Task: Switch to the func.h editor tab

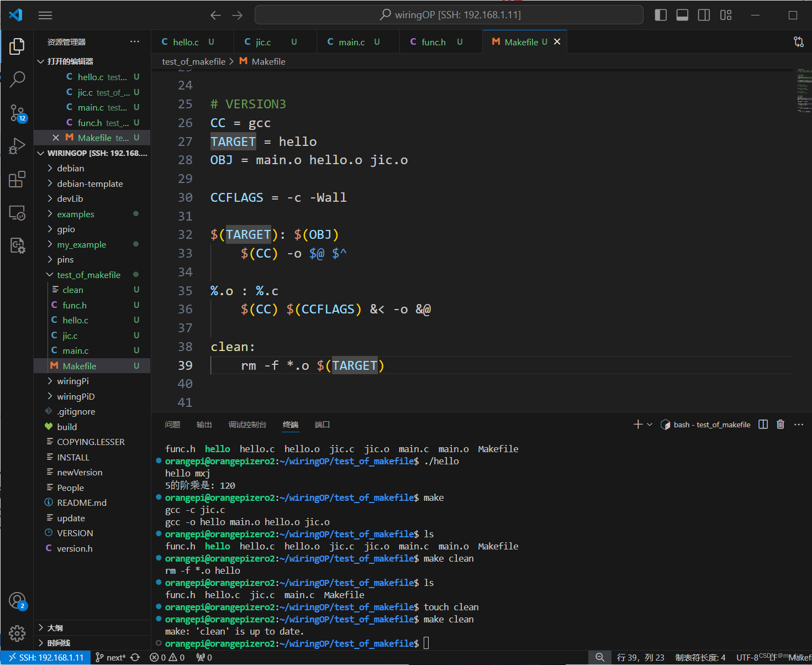Action: [441, 41]
